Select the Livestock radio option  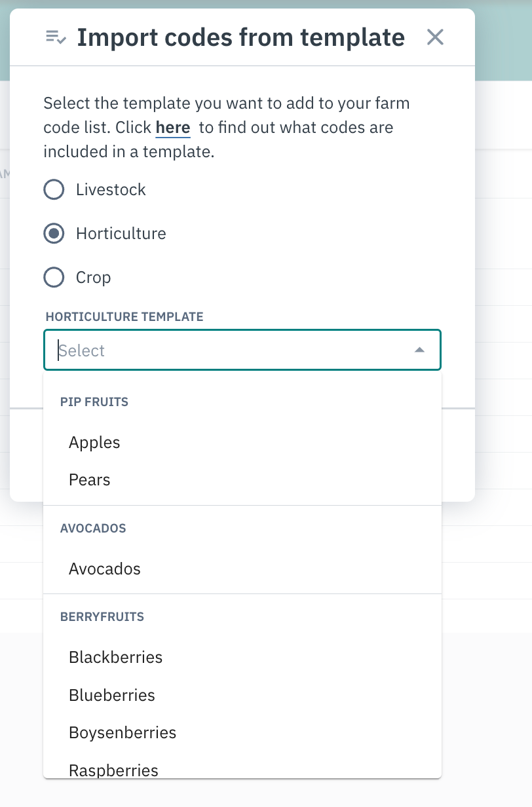click(53, 189)
